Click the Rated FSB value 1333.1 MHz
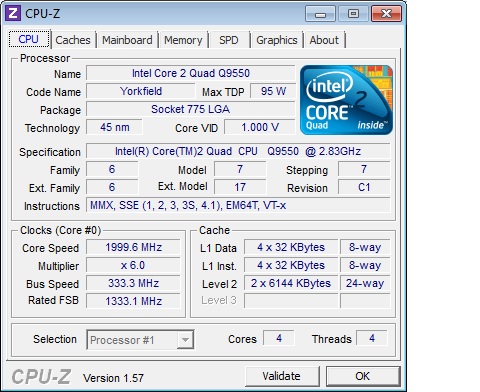This screenshot has width=480, height=392. point(133,301)
